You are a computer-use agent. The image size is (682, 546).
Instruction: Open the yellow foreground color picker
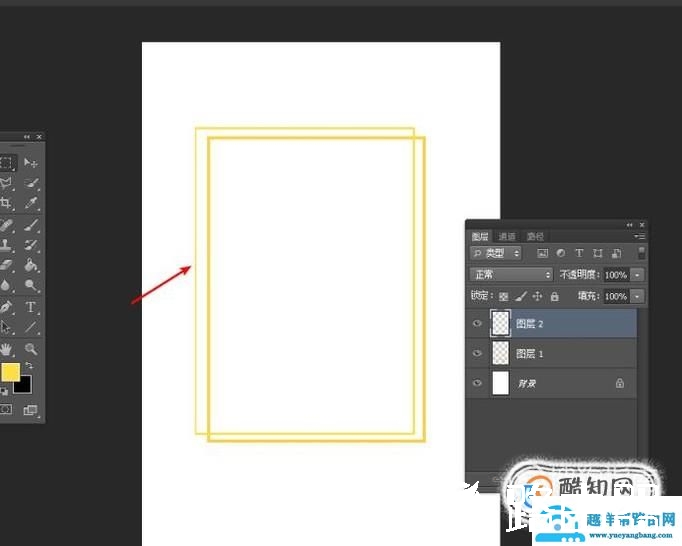pos(10,372)
